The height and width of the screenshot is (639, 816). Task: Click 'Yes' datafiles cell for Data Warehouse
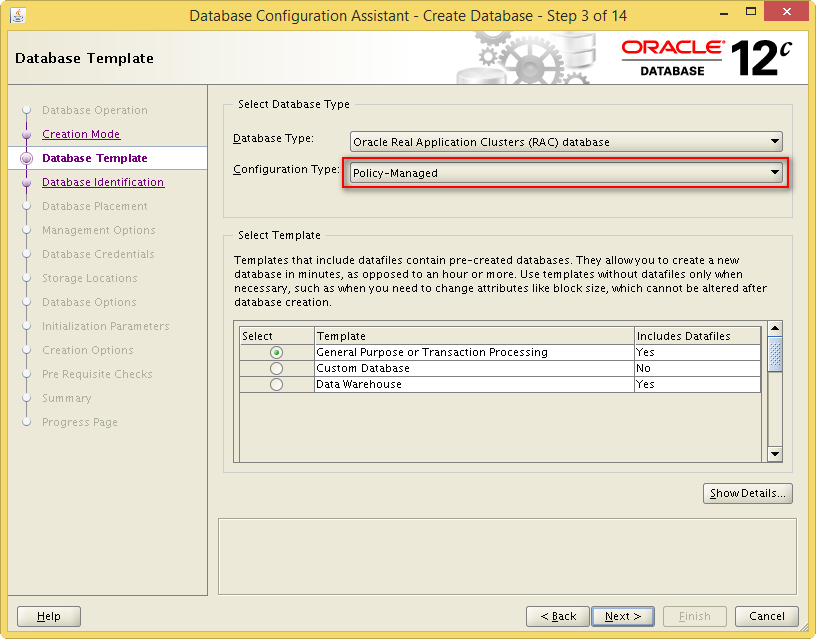[x=697, y=385]
